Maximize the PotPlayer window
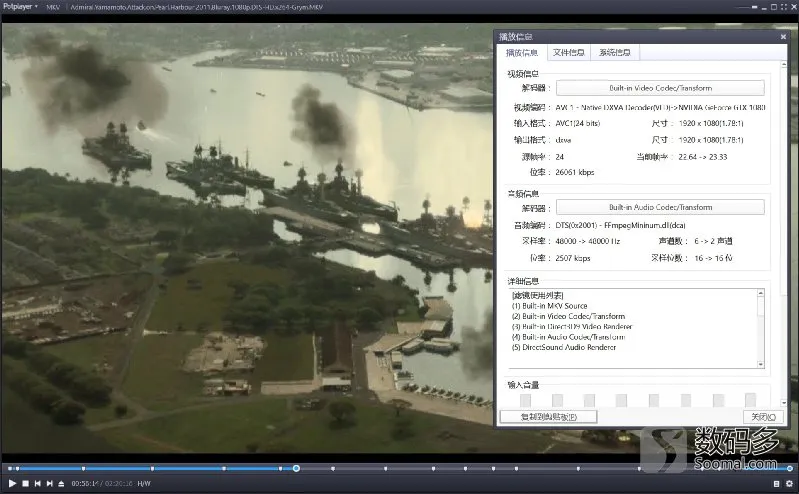Viewport: 799px width, 494px height. coord(774,7)
